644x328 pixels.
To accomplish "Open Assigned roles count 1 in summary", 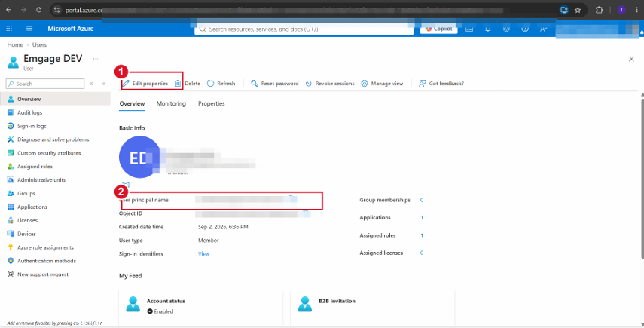I will point(422,235).
